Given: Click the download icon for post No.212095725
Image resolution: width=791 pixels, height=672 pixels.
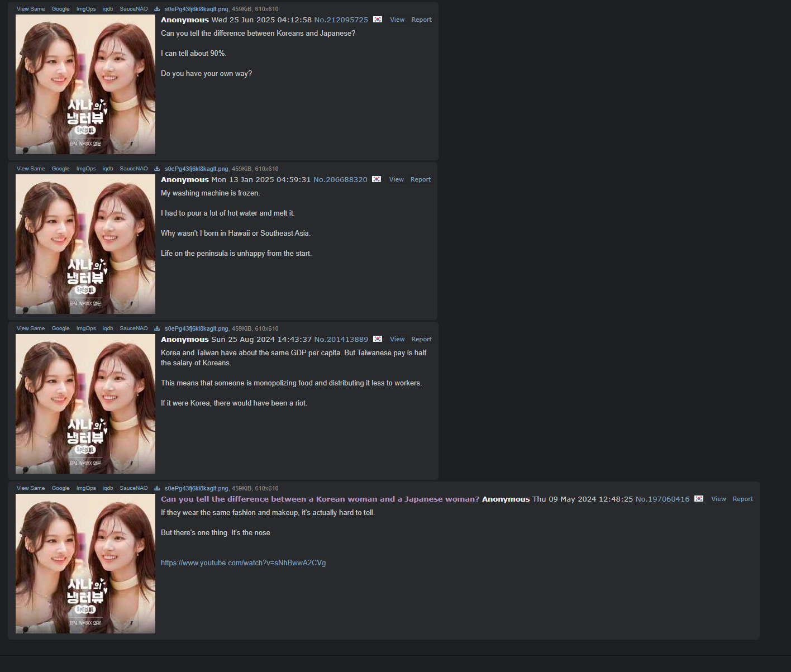Looking at the screenshot, I should point(157,9).
